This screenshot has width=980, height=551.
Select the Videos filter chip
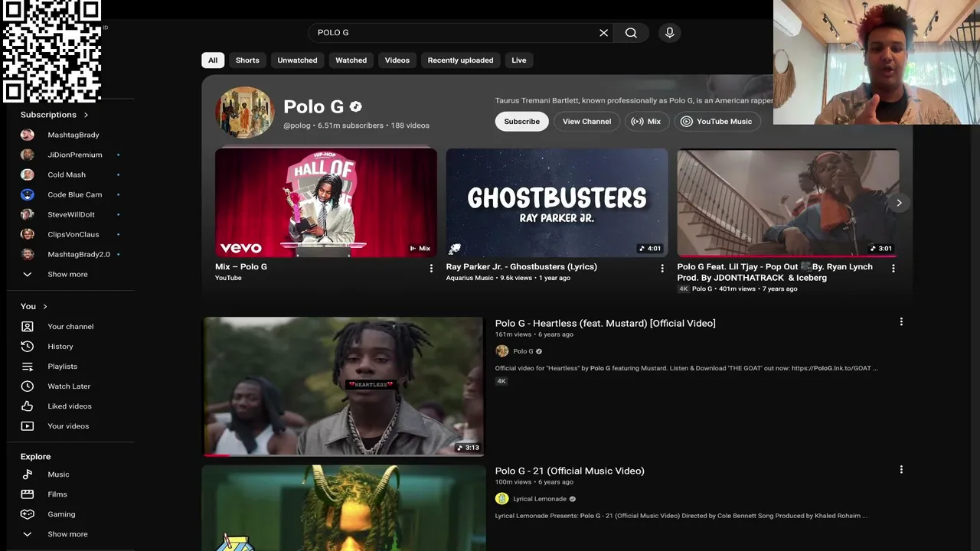click(397, 60)
